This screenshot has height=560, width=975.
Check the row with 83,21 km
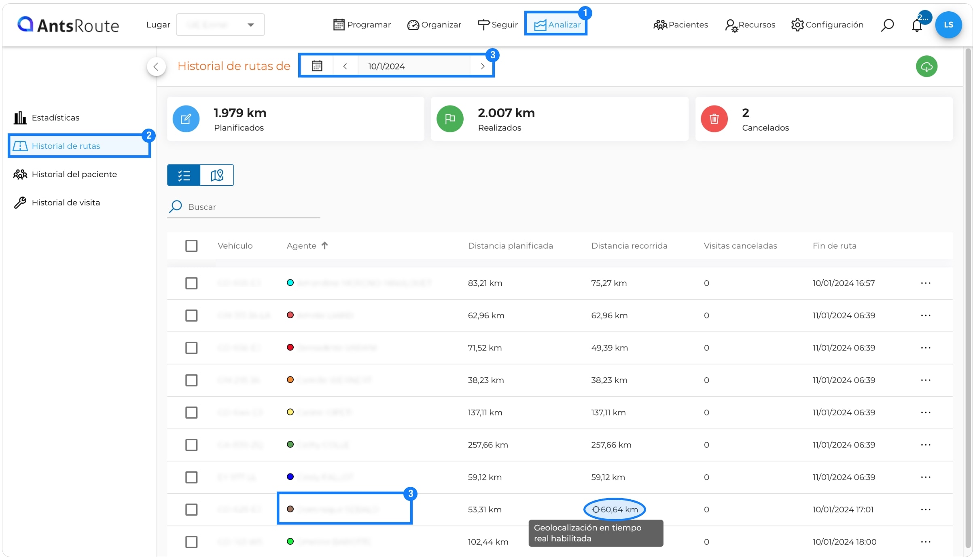point(191,283)
